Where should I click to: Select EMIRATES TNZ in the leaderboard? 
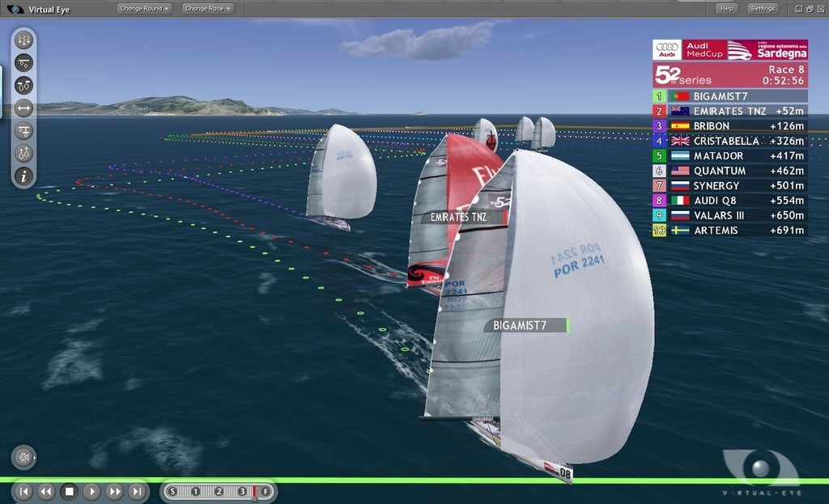click(x=729, y=111)
